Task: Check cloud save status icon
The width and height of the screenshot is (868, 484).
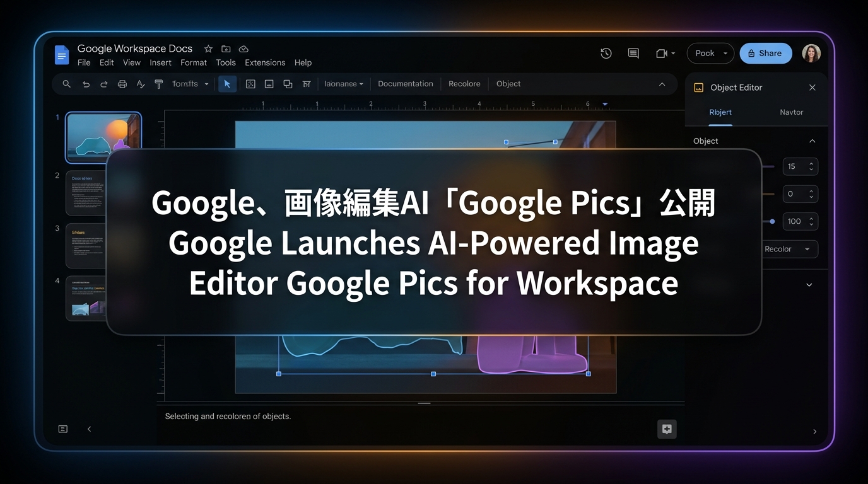Action: tap(243, 49)
